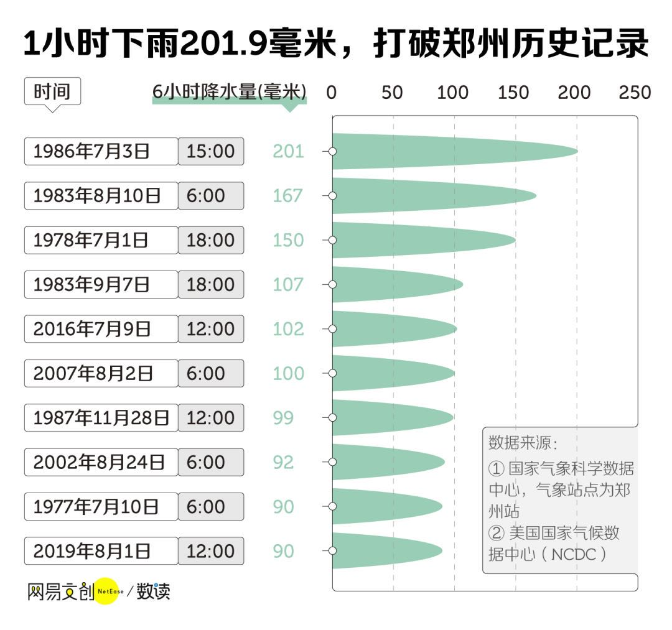Click the yellow NetEase logo circle
This screenshot has height=630, width=672.
[x=106, y=591]
